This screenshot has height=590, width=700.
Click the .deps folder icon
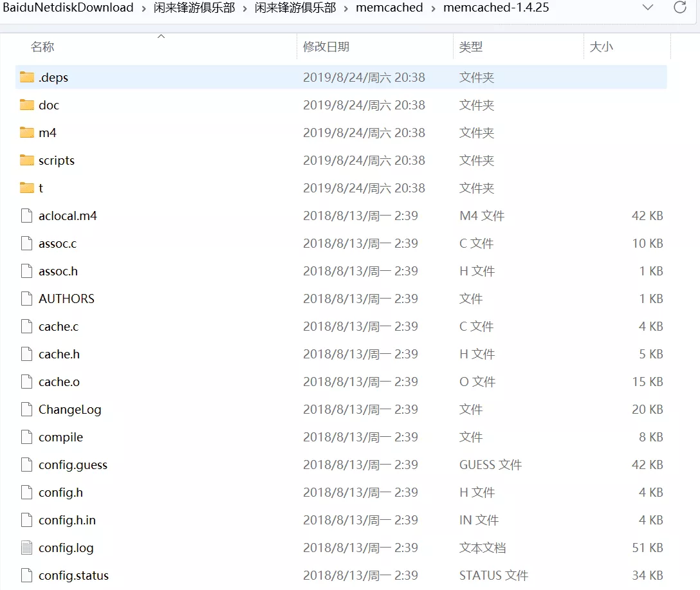point(26,77)
